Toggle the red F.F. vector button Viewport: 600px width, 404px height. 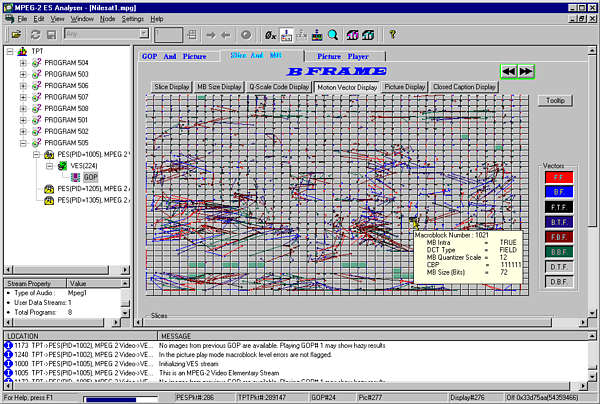point(555,177)
